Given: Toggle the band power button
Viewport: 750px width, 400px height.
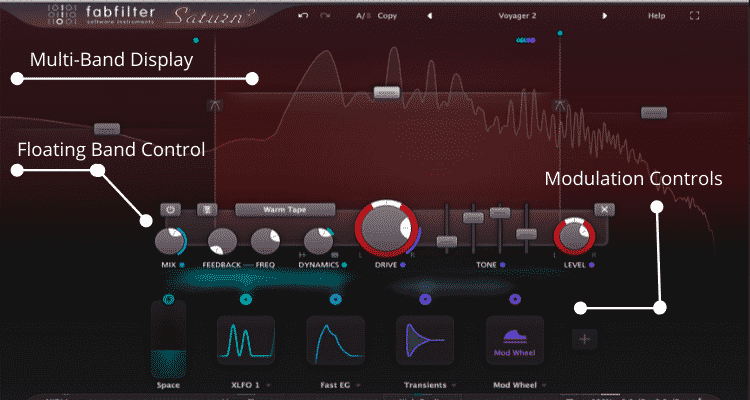Looking at the screenshot, I should pos(170,210).
